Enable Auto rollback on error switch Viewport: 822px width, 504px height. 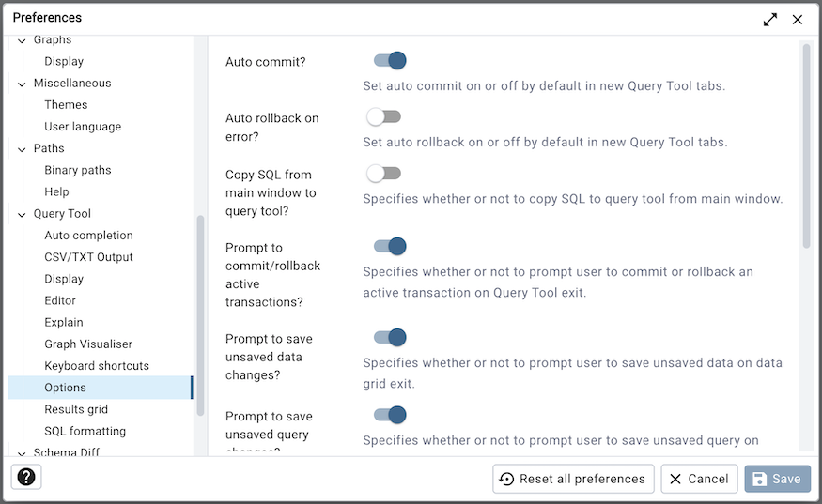pos(383,116)
